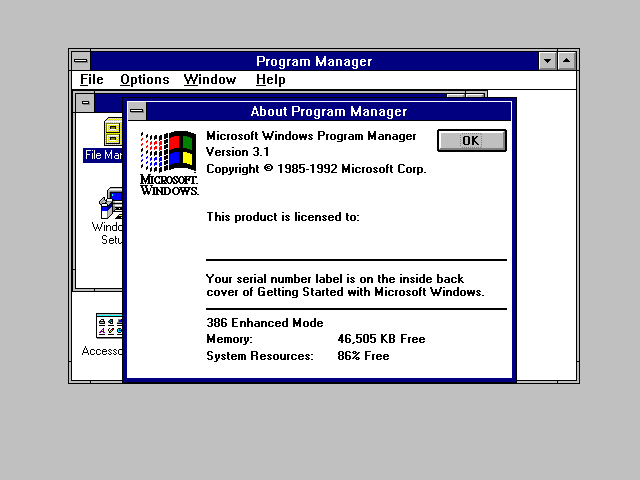Click the 'Memory:' label
640x480 pixels.
coord(229,339)
